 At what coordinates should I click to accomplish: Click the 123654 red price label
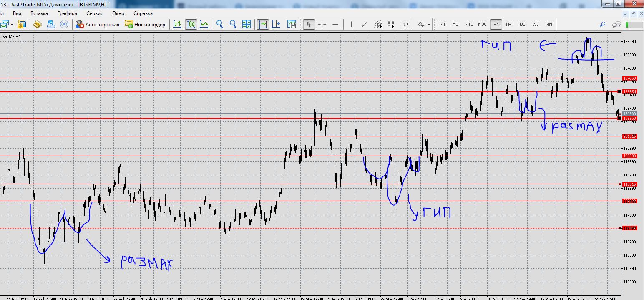click(x=629, y=91)
